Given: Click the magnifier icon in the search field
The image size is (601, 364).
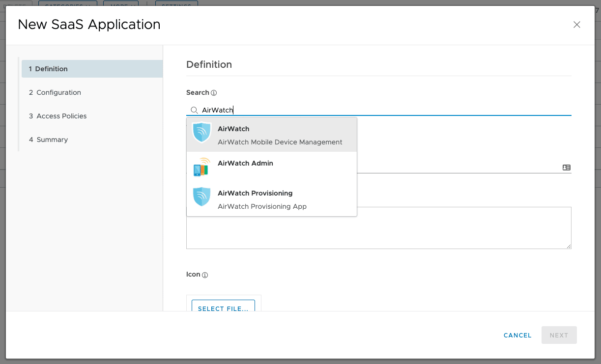Looking at the screenshot, I should (x=194, y=110).
